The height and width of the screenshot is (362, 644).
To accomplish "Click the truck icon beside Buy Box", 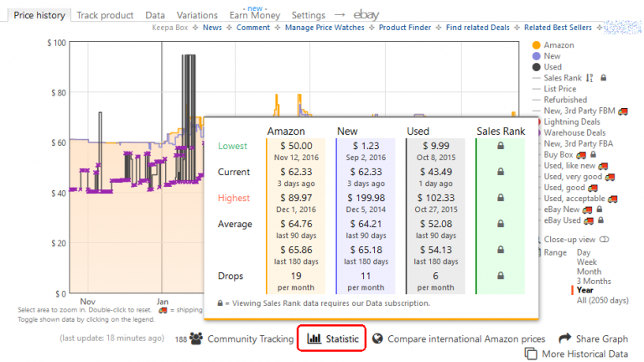I will pyautogui.click(x=580, y=155).
